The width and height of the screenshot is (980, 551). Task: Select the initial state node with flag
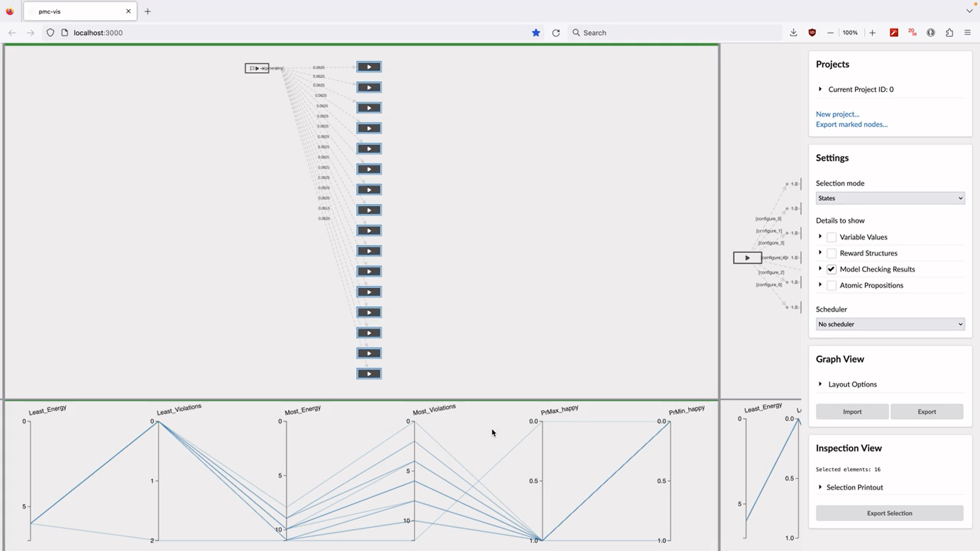[x=256, y=68]
